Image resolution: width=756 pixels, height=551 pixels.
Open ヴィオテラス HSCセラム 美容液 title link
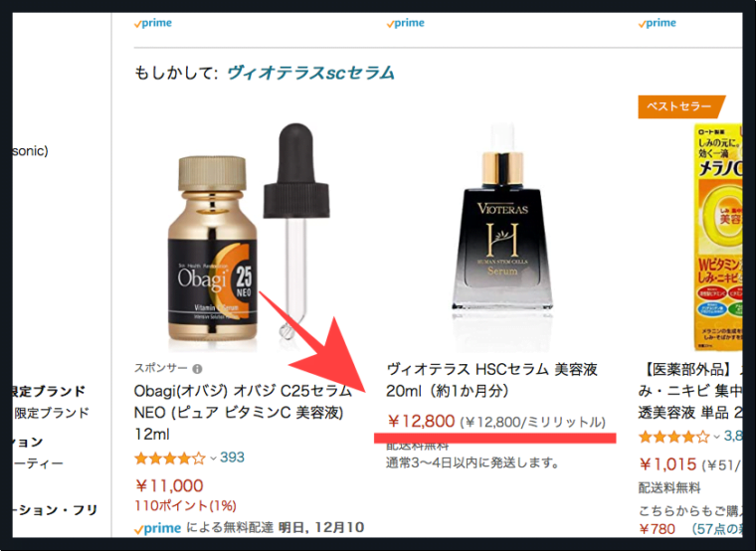click(491, 380)
